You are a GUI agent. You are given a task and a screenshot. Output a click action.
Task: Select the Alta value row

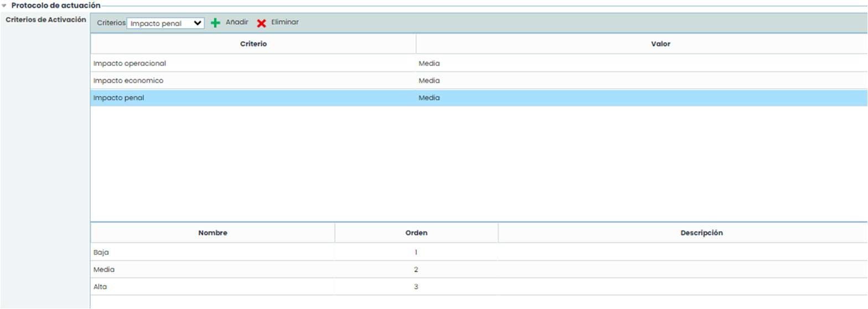[101, 287]
